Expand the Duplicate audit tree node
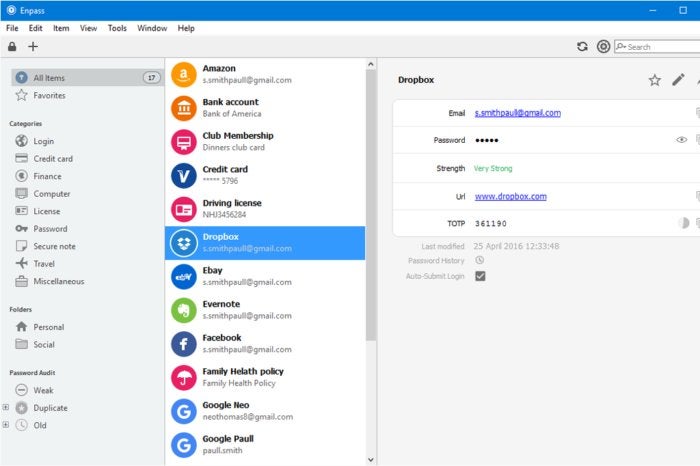The image size is (700, 466). pyautogui.click(x=5, y=407)
